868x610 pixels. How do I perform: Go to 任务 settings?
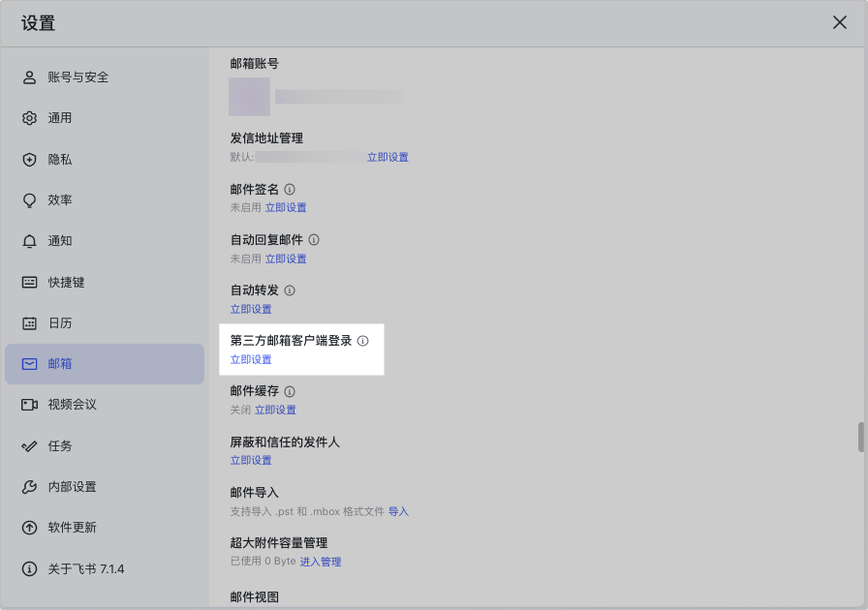105,446
